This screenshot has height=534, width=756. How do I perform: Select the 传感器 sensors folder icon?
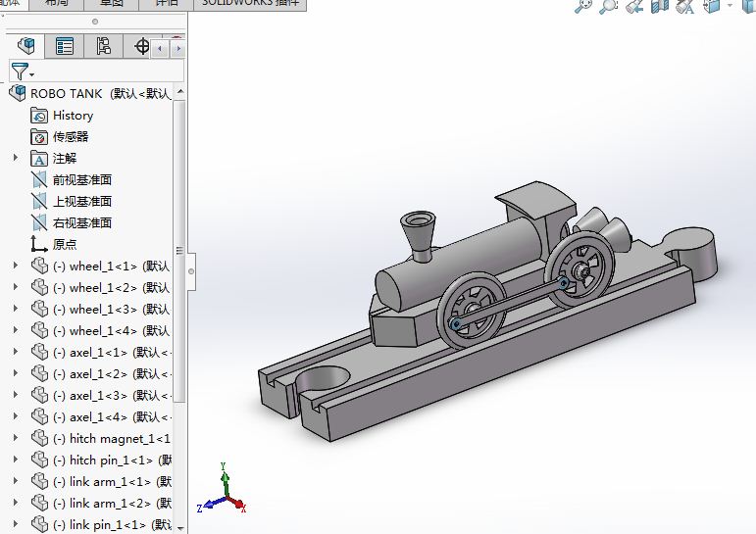(x=39, y=137)
